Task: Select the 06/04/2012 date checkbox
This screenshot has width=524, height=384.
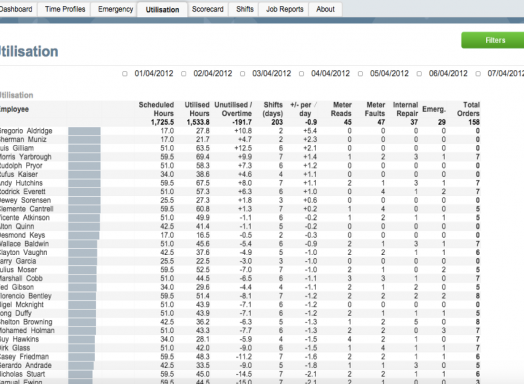Action: [x=419, y=74]
